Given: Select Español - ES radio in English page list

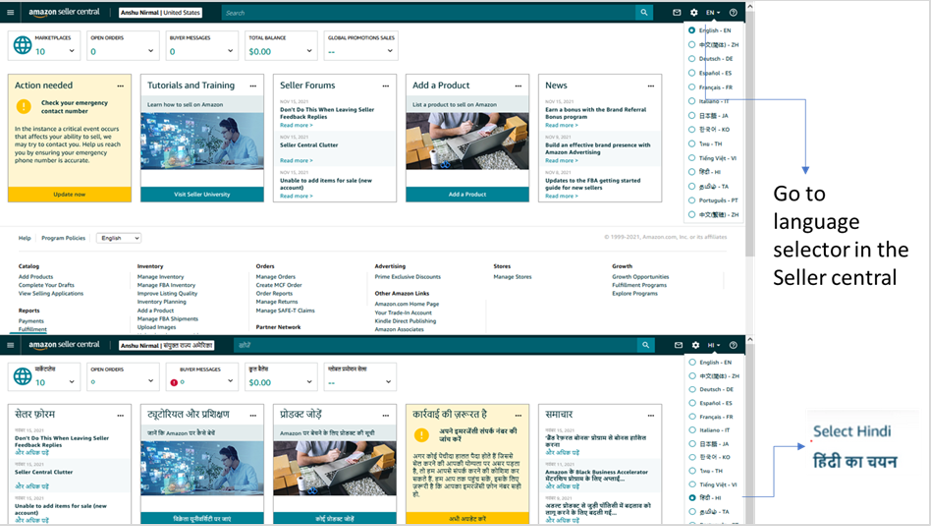Looking at the screenshot, I should pos(692,73).
